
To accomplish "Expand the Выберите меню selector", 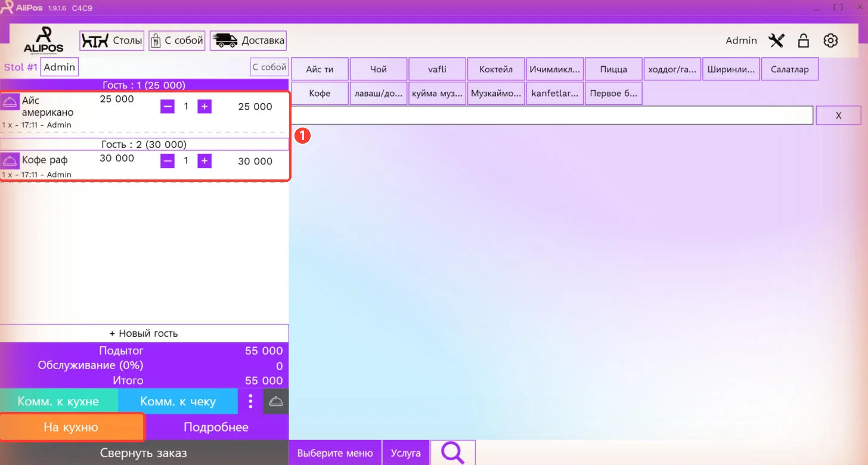I will (x=335, y=453).
